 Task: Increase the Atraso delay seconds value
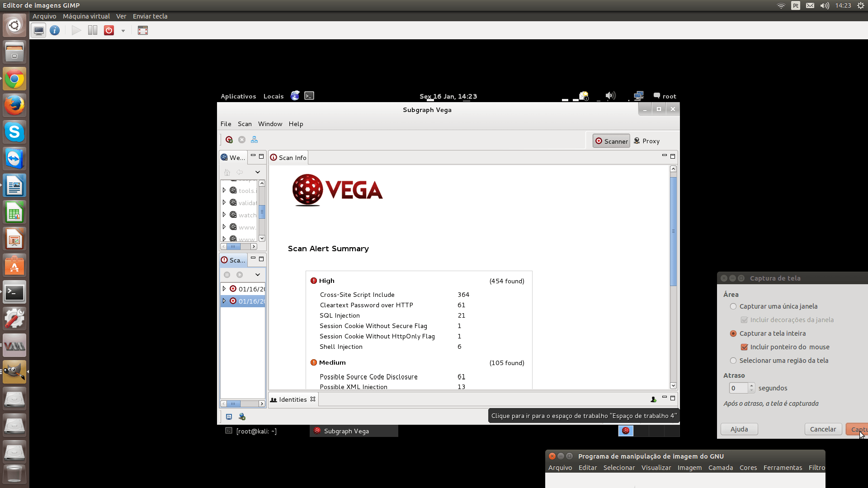pos(751,385)
